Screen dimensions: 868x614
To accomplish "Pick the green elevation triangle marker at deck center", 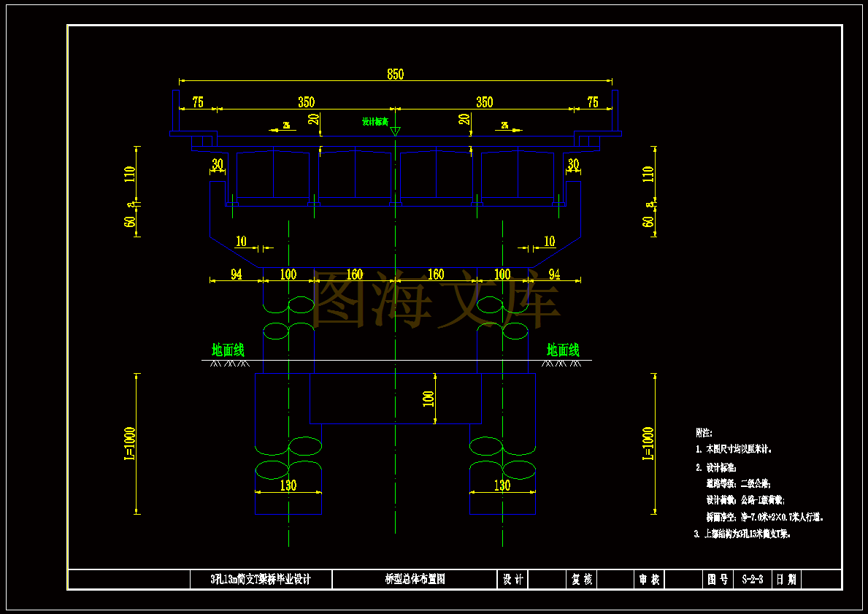I will (395, 131).
